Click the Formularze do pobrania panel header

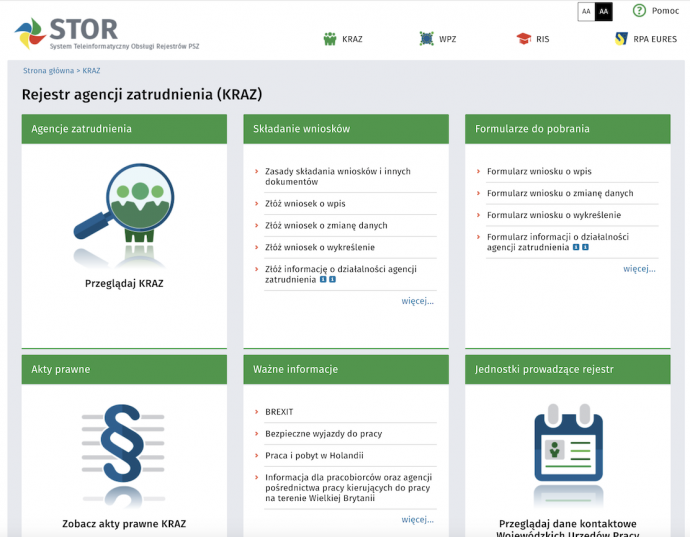point(568,129)
